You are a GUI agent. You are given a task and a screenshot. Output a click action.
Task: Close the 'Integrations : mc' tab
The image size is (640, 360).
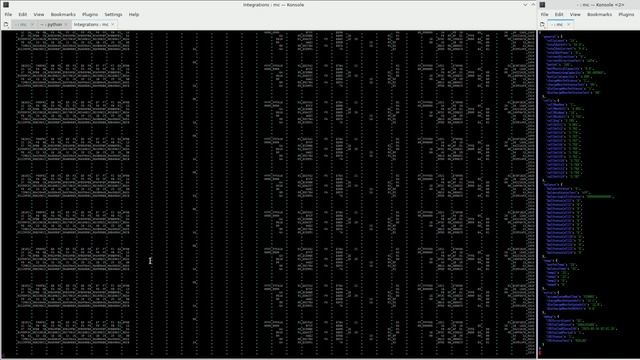113,24
